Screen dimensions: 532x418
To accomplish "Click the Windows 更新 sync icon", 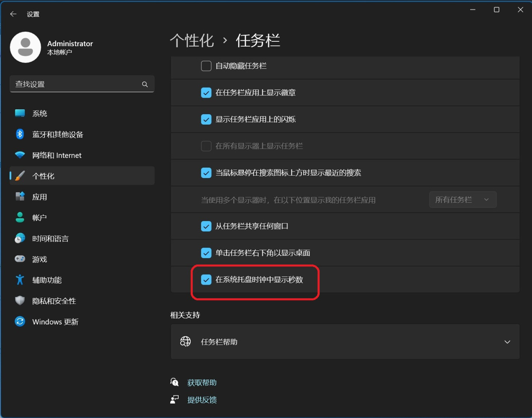I will click(20, 321).
